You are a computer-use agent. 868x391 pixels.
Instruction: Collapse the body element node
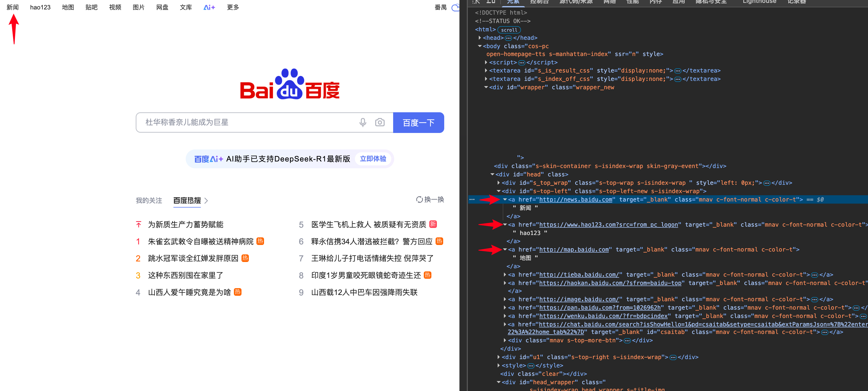(x=480, y=46)
